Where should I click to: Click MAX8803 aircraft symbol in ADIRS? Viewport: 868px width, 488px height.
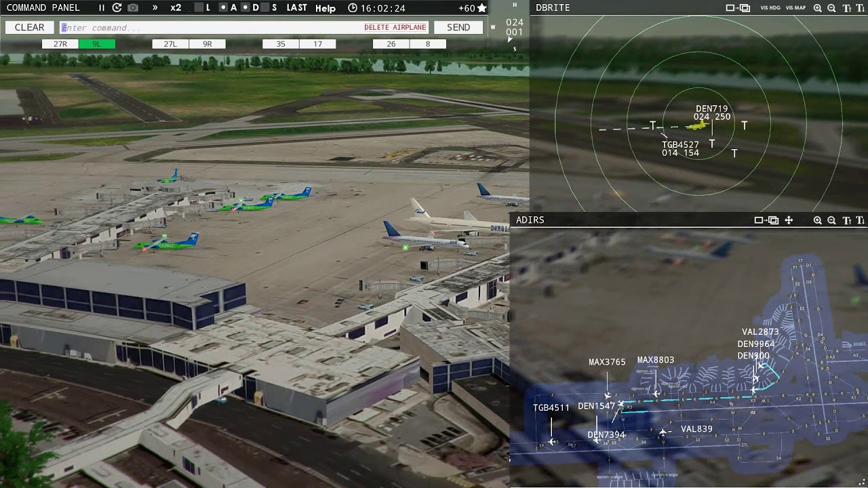[x=656, y=393]
